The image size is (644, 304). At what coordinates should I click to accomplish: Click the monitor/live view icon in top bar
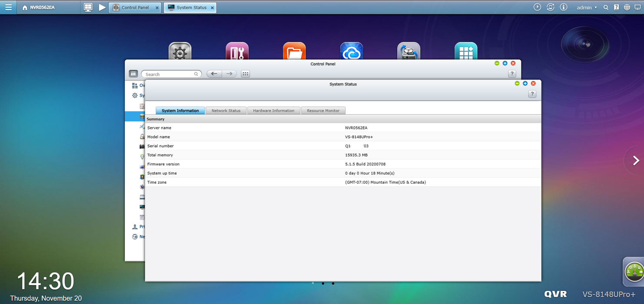88,7
